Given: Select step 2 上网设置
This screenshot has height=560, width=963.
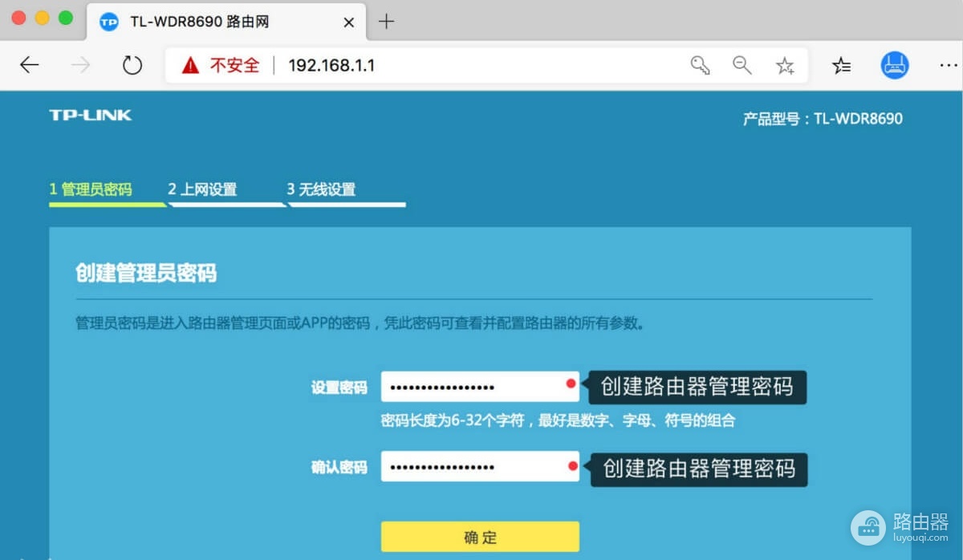Looking at the screenshot, I should (x=202, y=190).
